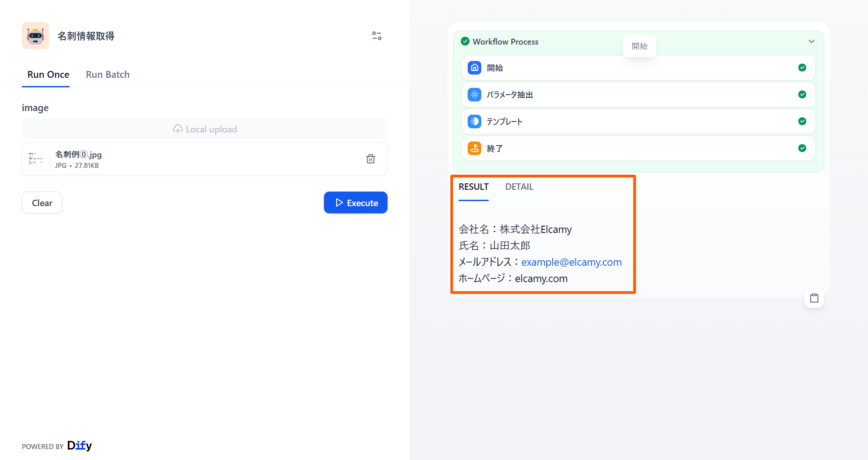Switch to the Run Batch tab
This screenshot has width=868, height=460.
(107, 74)
